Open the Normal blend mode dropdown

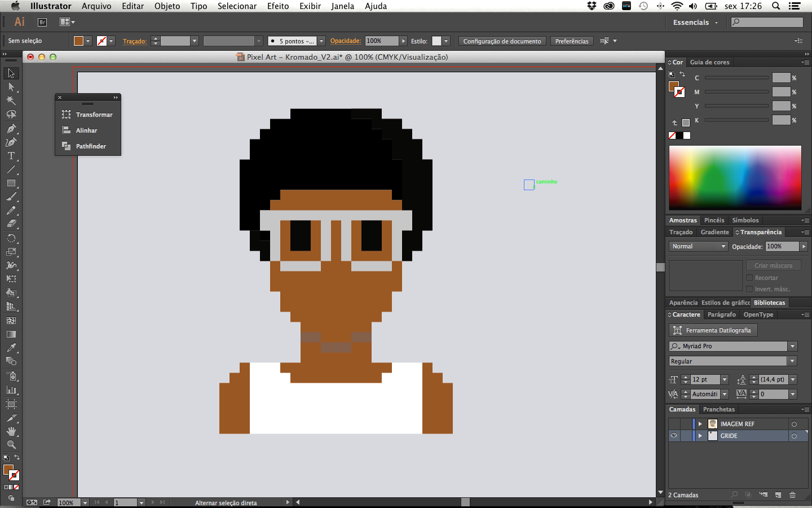coord(698,246)
